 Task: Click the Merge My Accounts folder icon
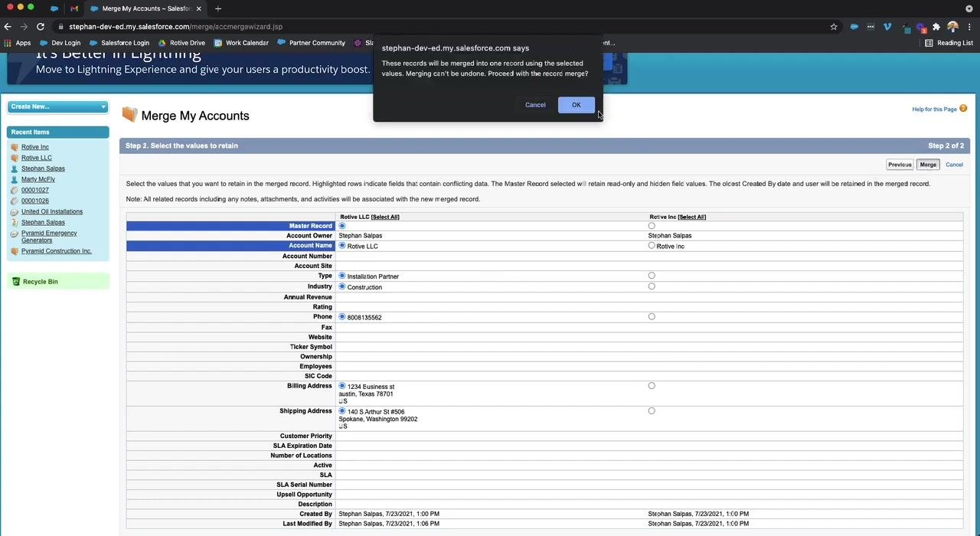(129, 115)
